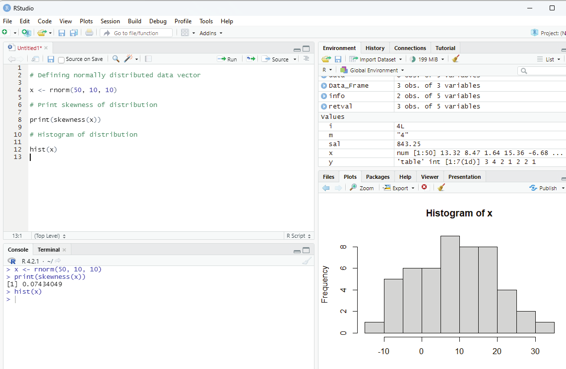Minimize the console pane

click(x=297, y=251)
